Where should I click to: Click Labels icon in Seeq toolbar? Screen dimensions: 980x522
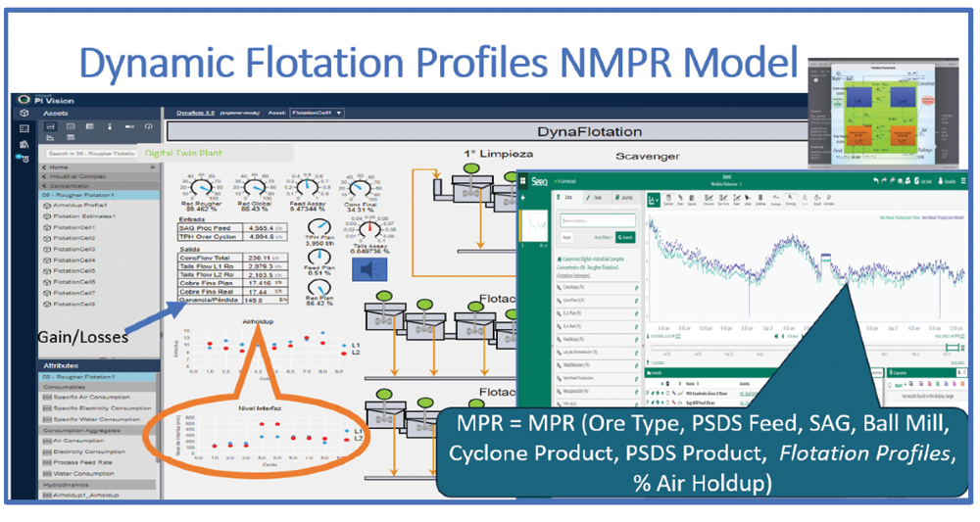(x=748, y=200)
